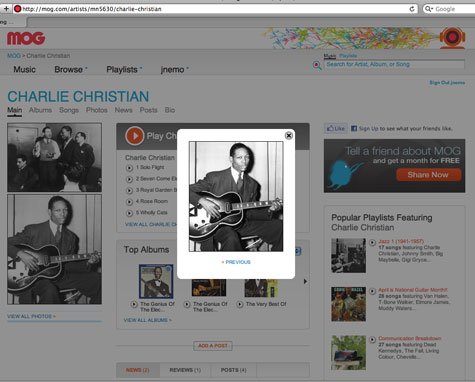This screenshot has height=382, width=475.
Task: Play the Jazz 1 (1941-1957) playlist
Action: 372,242
